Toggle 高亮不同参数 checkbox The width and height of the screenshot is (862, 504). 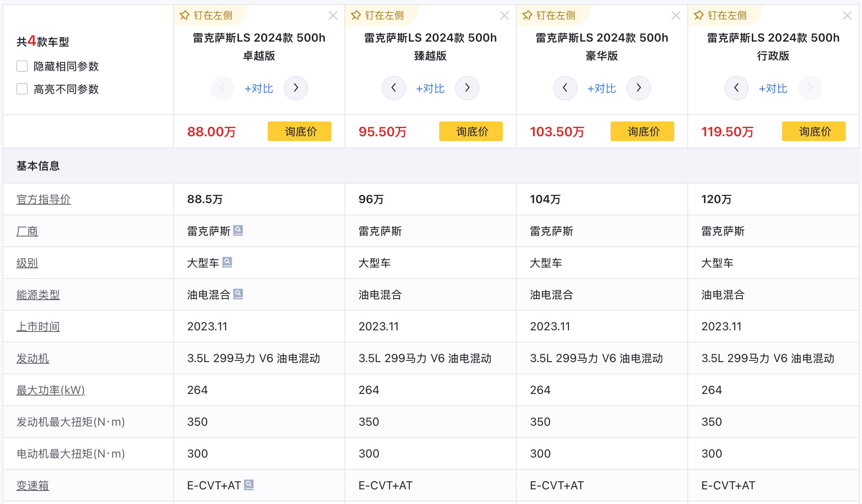pos(22,89)
